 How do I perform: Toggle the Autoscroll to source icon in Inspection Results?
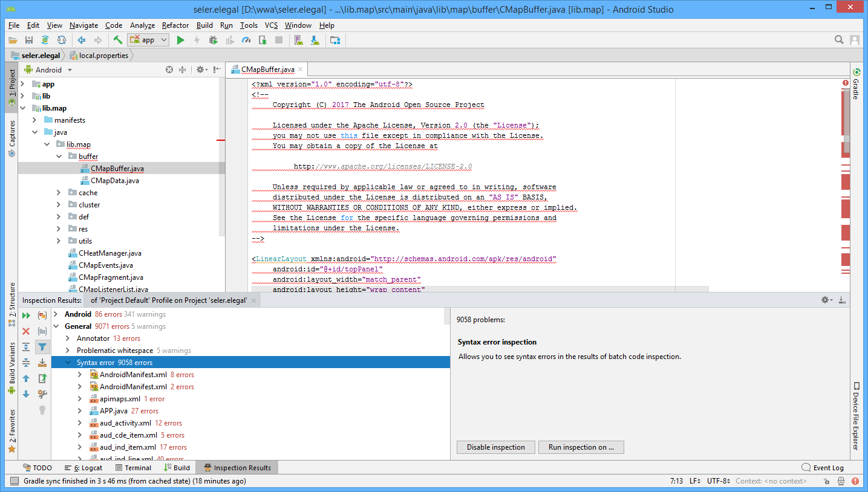tap(42, 363)
